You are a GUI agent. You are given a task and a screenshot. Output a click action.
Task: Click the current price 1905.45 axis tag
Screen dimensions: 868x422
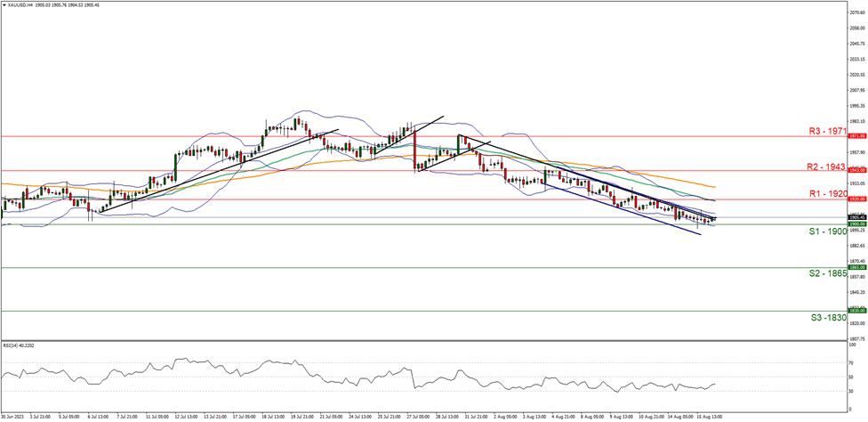pyautogui.click(x=855, y=217)
